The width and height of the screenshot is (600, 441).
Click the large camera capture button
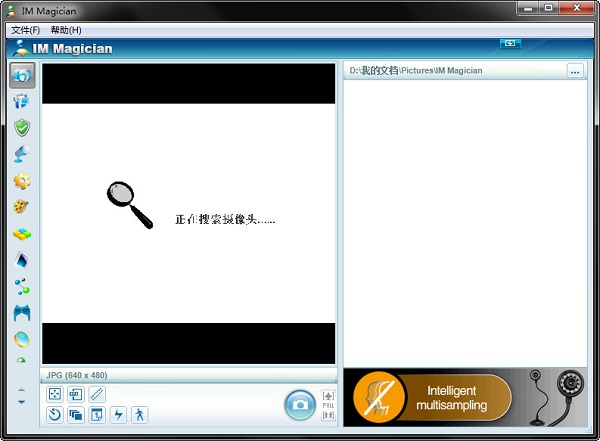click(x=300, y=405)
